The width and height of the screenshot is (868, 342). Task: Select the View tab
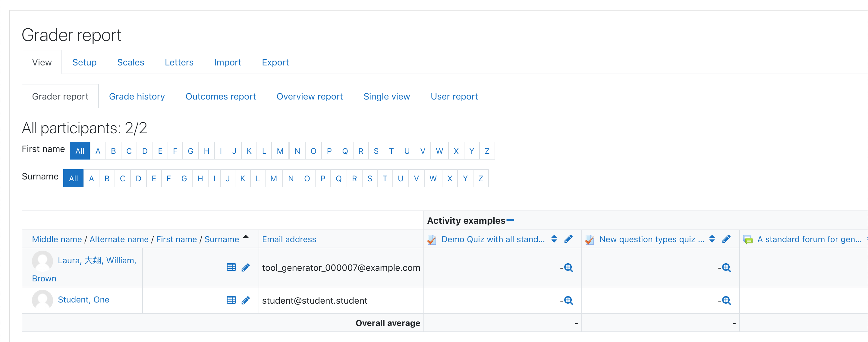click(42, 62)
